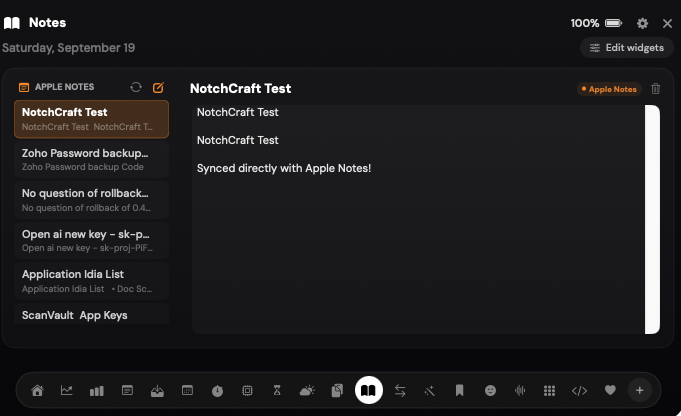681x416 pixels.
Task: Open the emoji face widget in the dock
Action: 490,390
